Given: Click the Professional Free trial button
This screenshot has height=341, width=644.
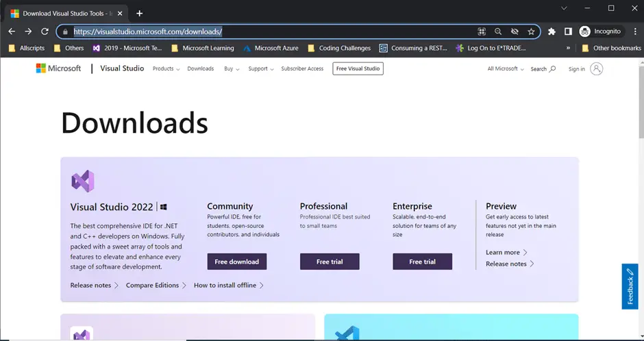Looking at the screenshot, I should click(330, 262).
